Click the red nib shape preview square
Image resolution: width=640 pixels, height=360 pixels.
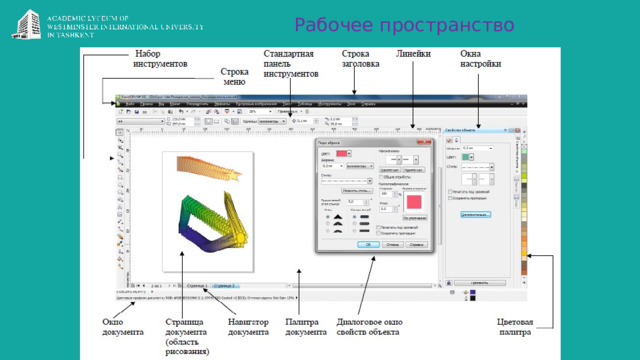[414, 202]
